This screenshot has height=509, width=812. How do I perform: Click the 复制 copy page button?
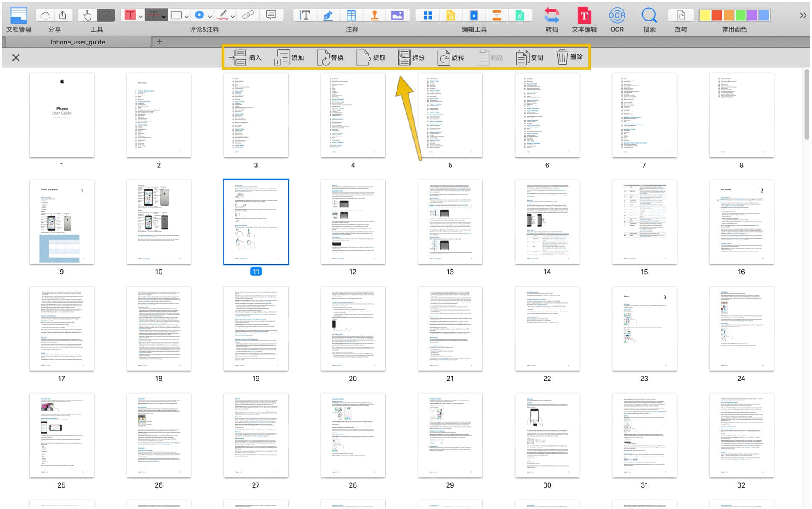[530, 57]
